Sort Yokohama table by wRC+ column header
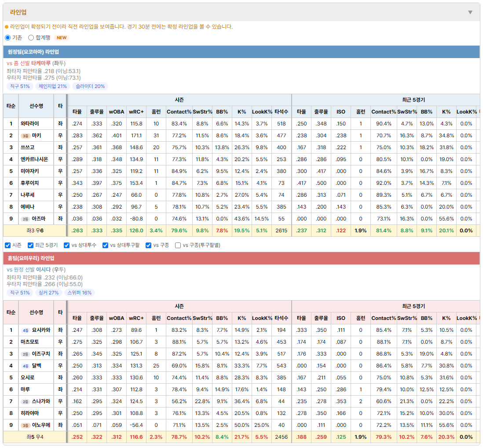 click(136, 112)
